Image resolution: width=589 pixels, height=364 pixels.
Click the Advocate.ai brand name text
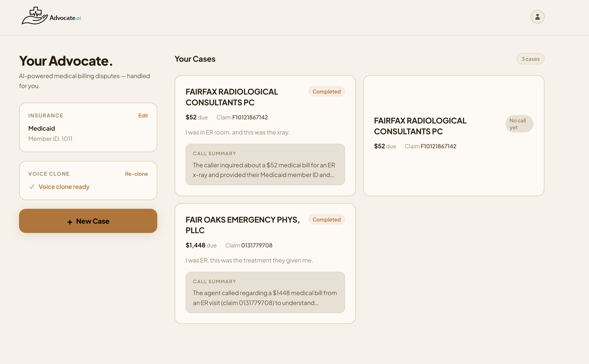65,18
